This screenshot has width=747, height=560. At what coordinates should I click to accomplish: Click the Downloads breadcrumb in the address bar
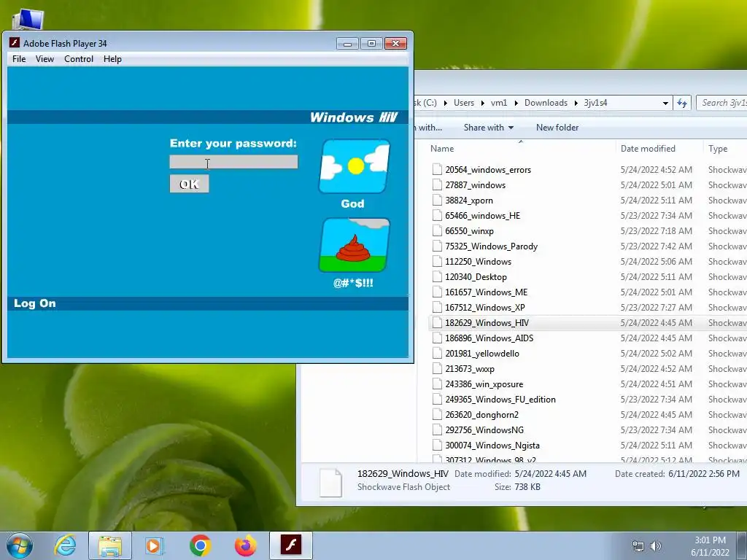pos(546,103)
